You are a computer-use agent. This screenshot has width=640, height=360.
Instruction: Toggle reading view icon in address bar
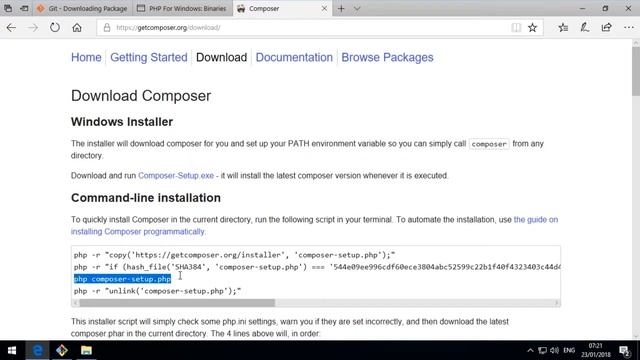[516, 28]
